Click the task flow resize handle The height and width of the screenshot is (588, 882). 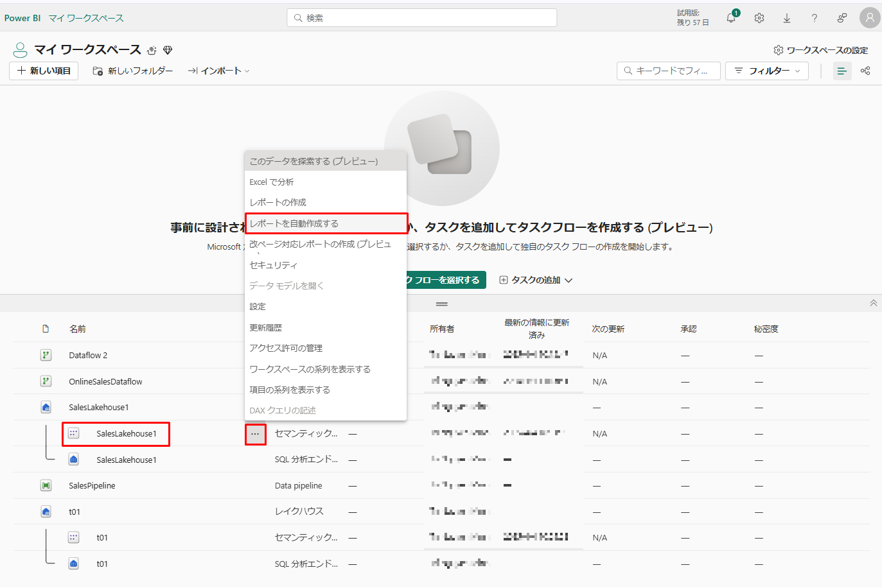pos(441,304)
